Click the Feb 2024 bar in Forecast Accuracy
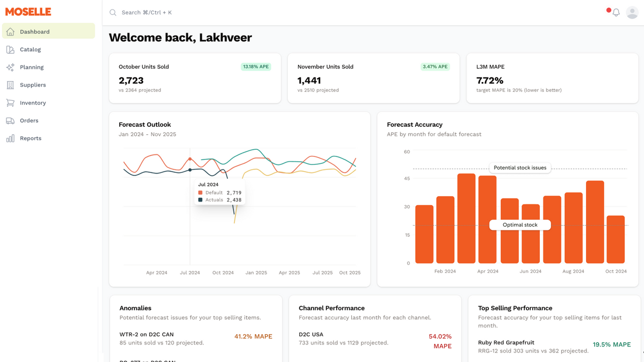Screen dimensions: 644x362 click(x=445, y=230)
